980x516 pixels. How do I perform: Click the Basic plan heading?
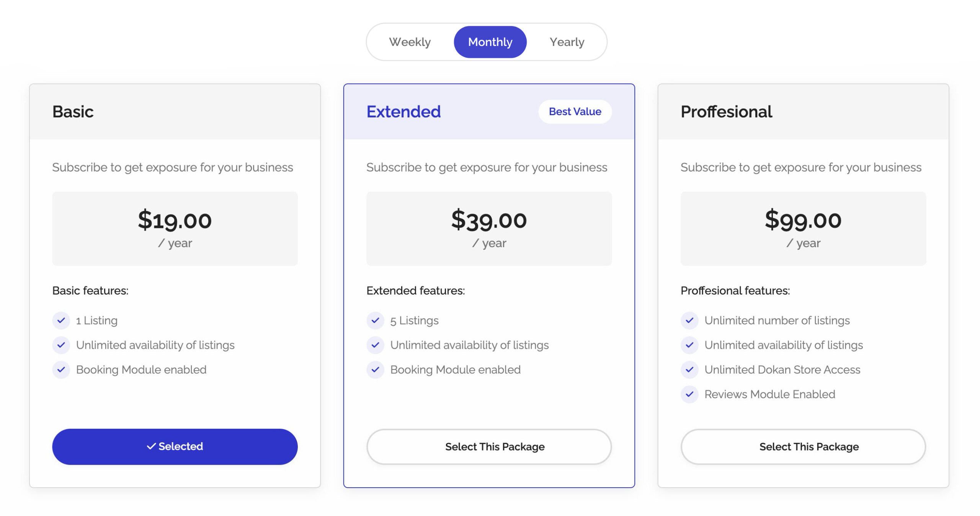[73, 112]
